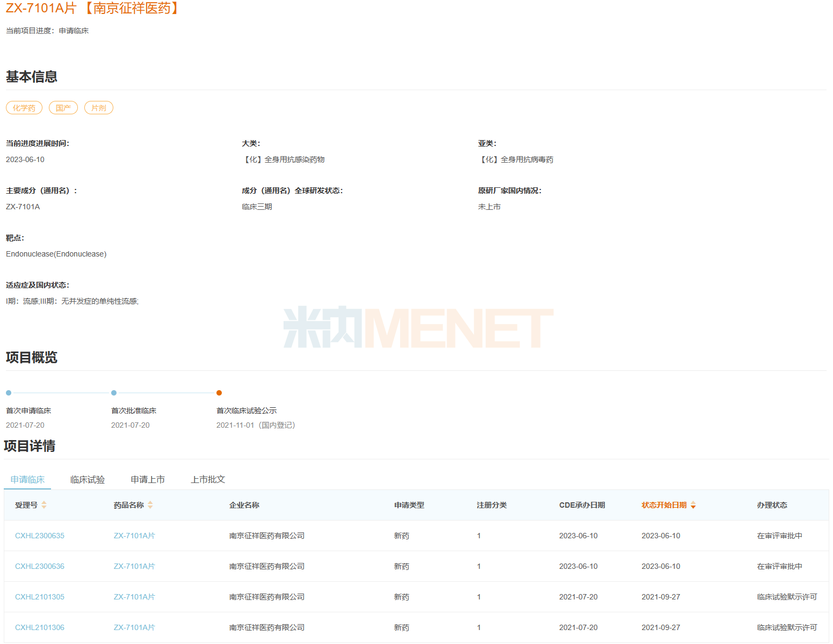The width and height of the screenshot is (833, 644).
Task: Sort table by 药品名称 sort arrows
Action: point(150,505)
